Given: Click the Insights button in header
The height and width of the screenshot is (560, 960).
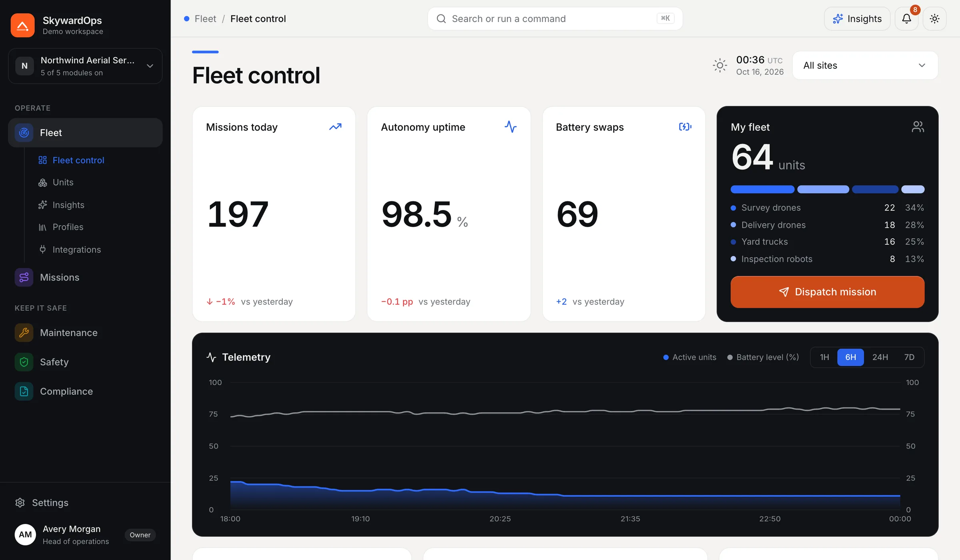Looking at the screenshot, I should [857, 18].
